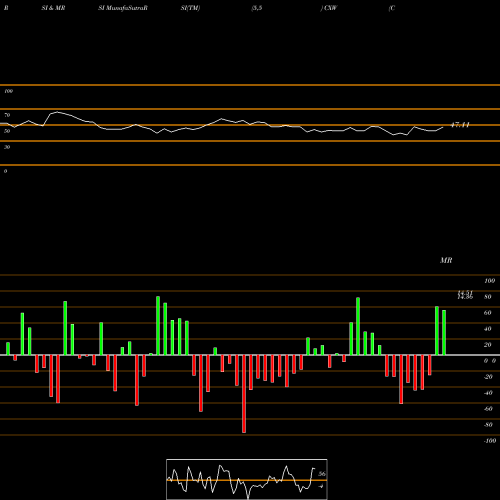Screen dimensions: 500x500
Task: Click the ") CSW" symbol text
Action: tap(329, 8)
